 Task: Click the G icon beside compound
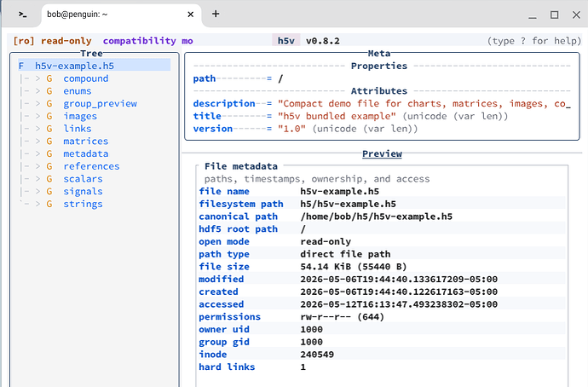tap(49, 78)
